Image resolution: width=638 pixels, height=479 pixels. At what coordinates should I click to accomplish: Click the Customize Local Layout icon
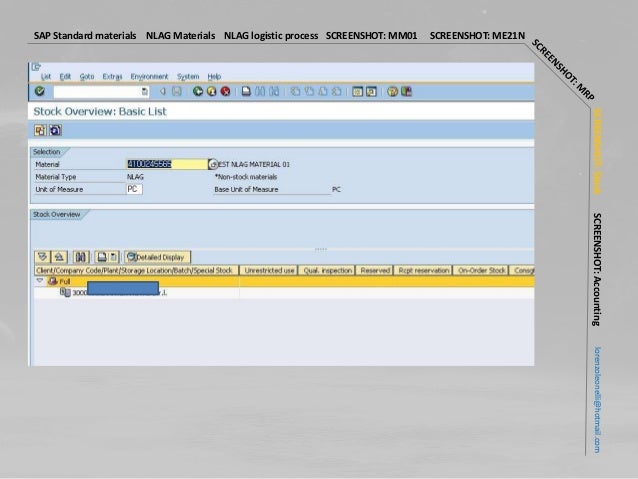click(x=406, y=92)
